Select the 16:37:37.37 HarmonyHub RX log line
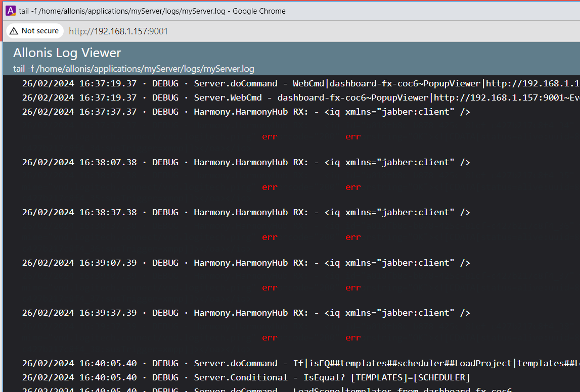This screenshot has height=392, width=580. point(246,112)
